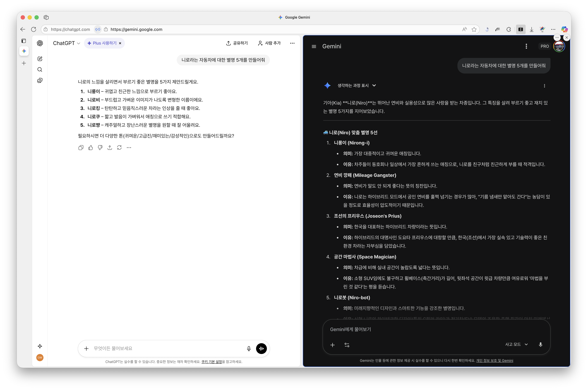
Task: Toggle linked tabs icon in address bar
Action: click(x=98, y=29)
